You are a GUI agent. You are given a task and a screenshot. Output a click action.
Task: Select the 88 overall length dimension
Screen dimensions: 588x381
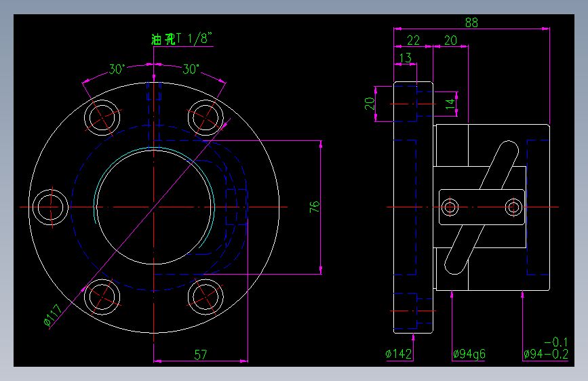pyautogui.click(x=471, y=22)
